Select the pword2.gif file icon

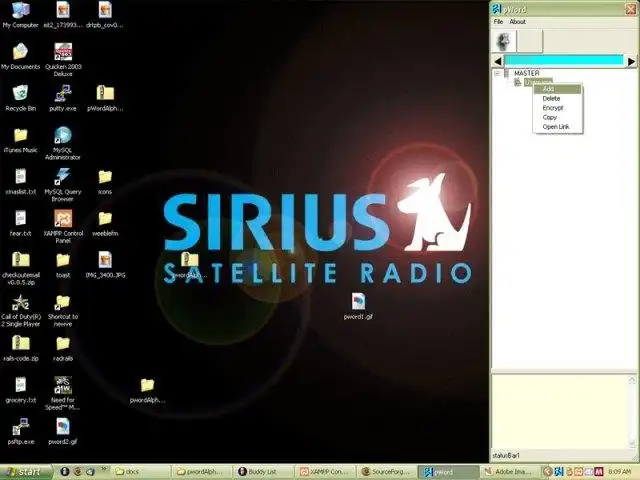point(63,431)
